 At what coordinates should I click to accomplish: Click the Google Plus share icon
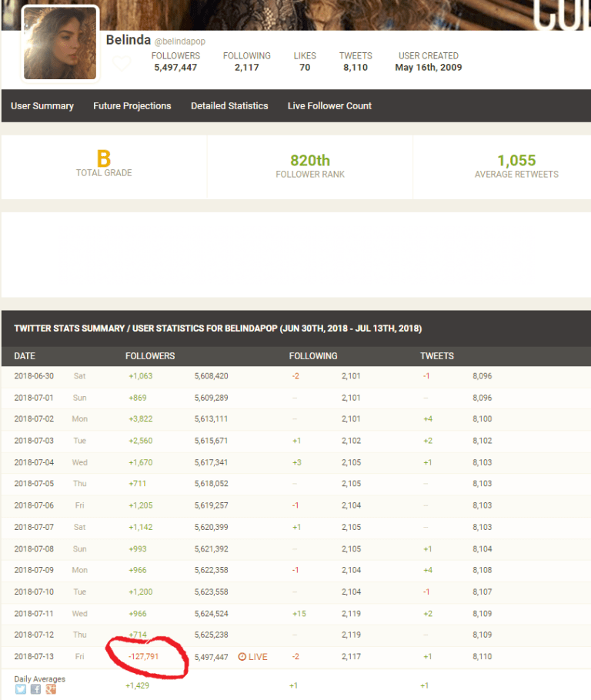point(50,689)
